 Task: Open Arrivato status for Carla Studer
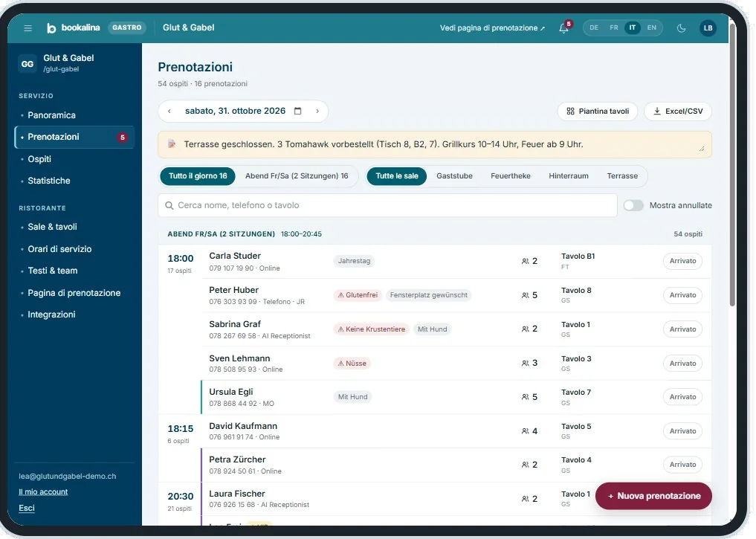(682, 261)
